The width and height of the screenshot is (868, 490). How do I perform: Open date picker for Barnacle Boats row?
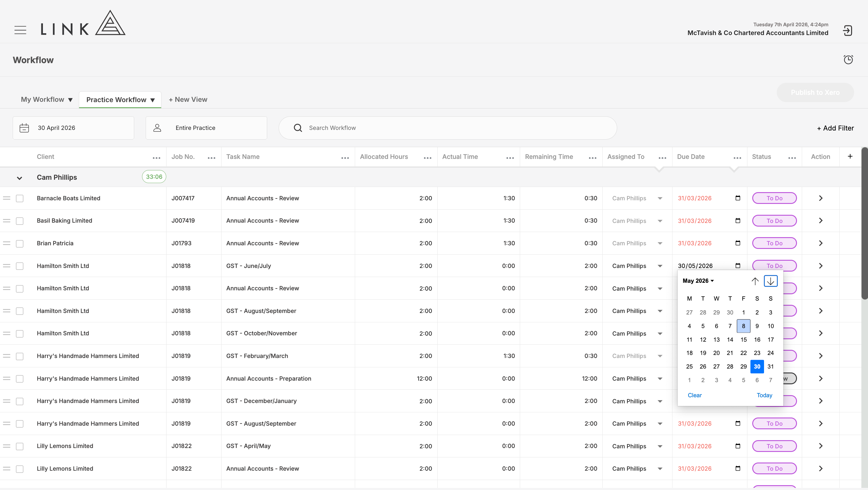(x=738, y=198)
